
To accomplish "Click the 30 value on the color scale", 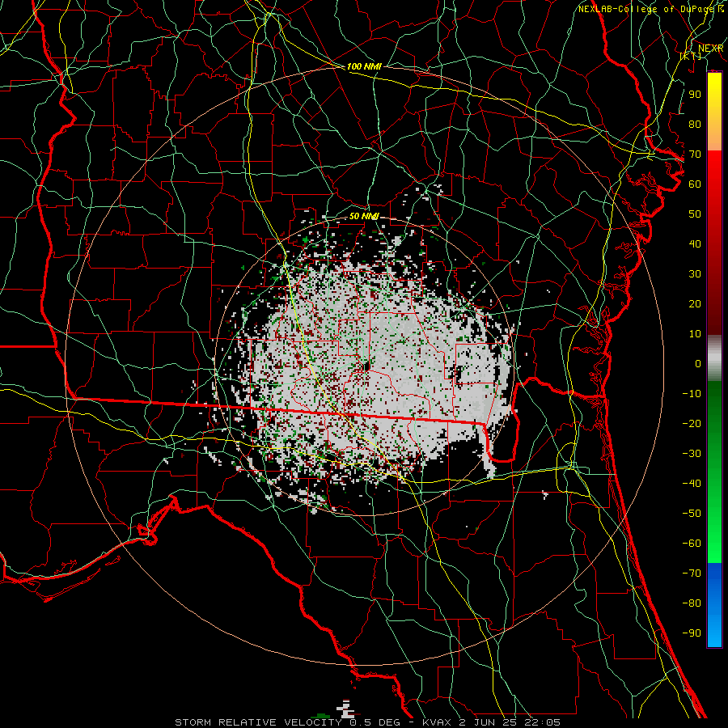I will tap(695, 274).
